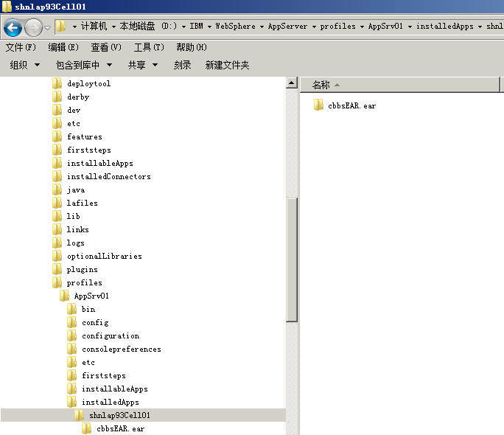The width and height of the screenshot is (504, 435).
Task: Click the lib folder icon
Action: (57, 216)
